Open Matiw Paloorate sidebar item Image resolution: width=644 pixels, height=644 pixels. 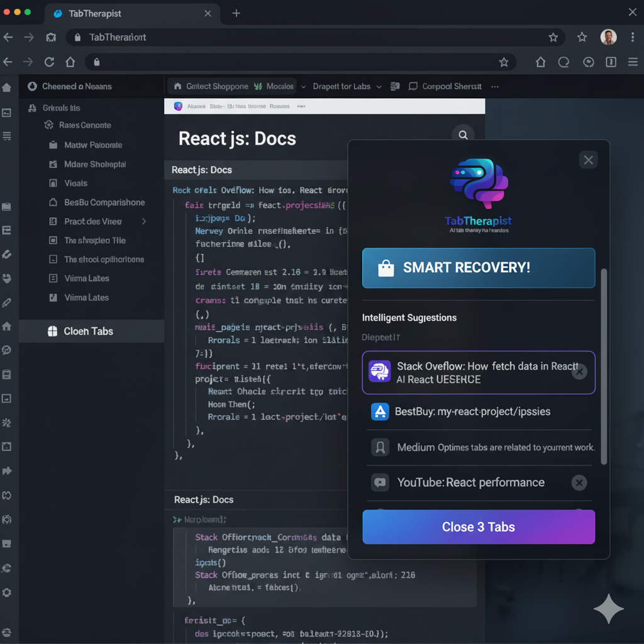[93, 145]
